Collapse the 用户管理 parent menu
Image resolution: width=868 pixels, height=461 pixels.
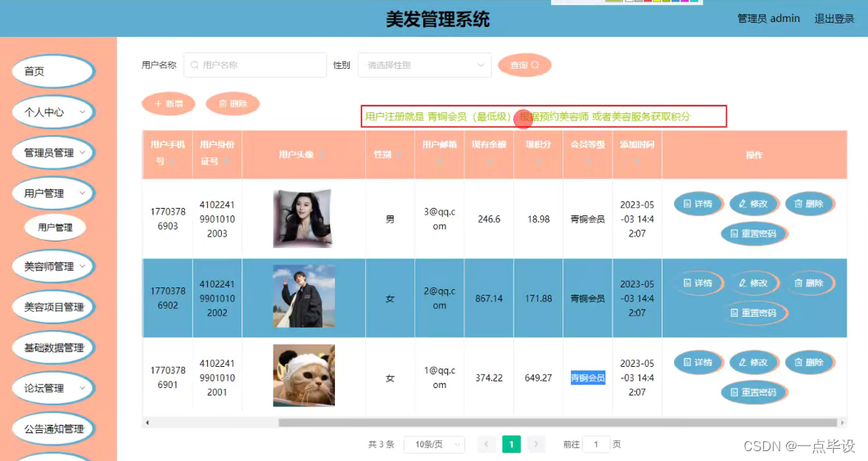click(x=53, y=193)
